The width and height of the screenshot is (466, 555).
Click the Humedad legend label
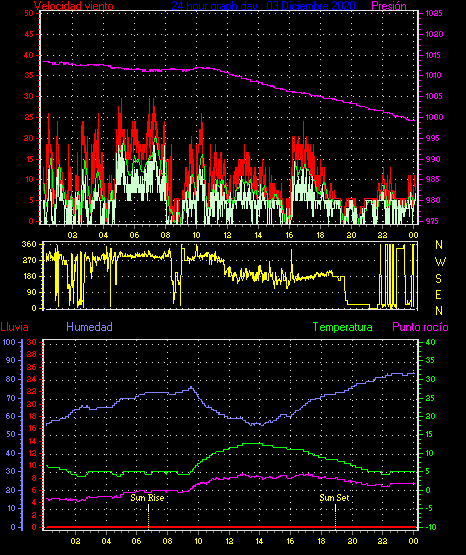[90, 327]
